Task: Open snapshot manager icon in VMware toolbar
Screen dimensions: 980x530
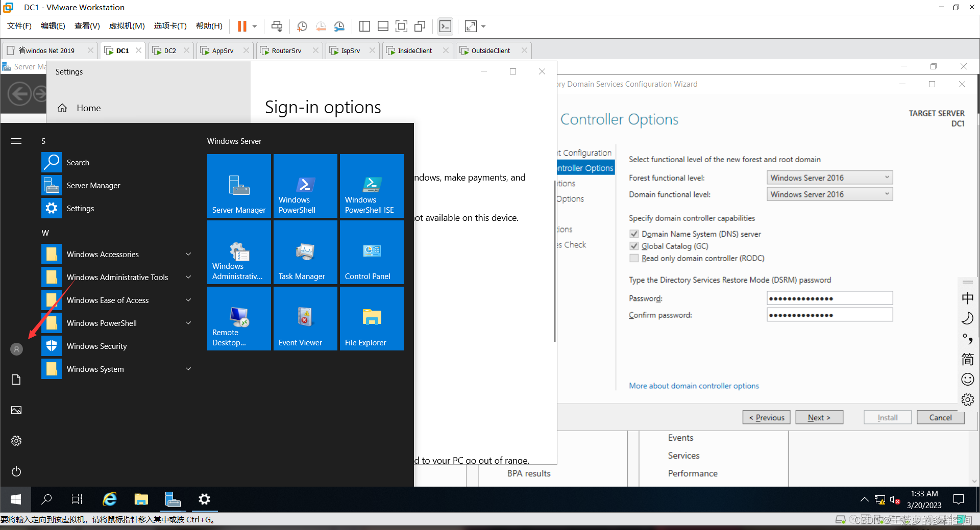Action: click(339, 26)
